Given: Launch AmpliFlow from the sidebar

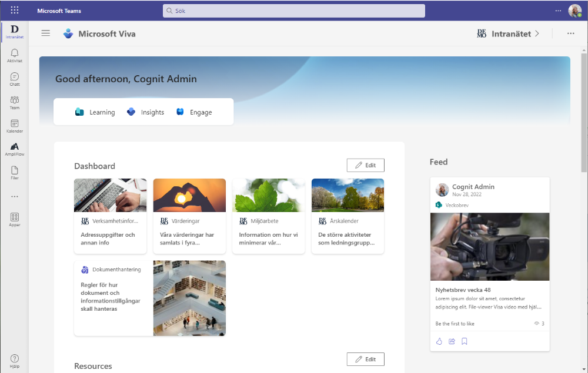Looking at the screenshot, I should tap(15, 149).
